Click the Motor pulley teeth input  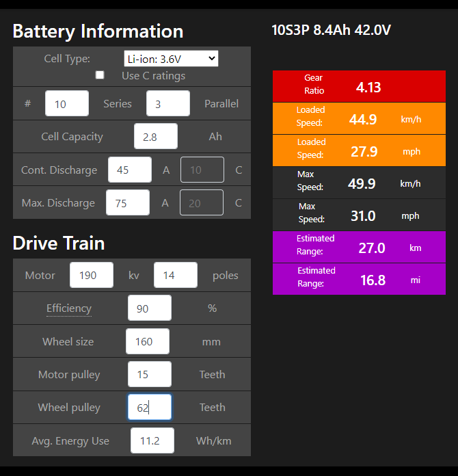tap(150, 374)
